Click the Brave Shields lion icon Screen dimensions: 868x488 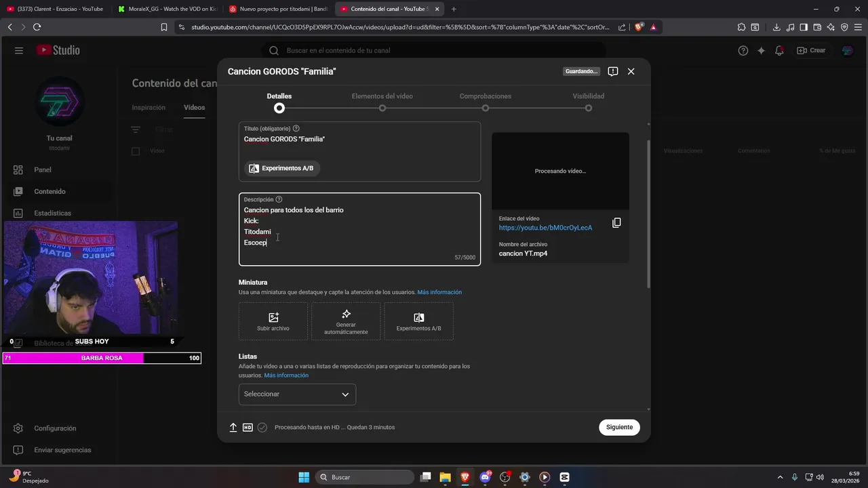pos(639,27)
